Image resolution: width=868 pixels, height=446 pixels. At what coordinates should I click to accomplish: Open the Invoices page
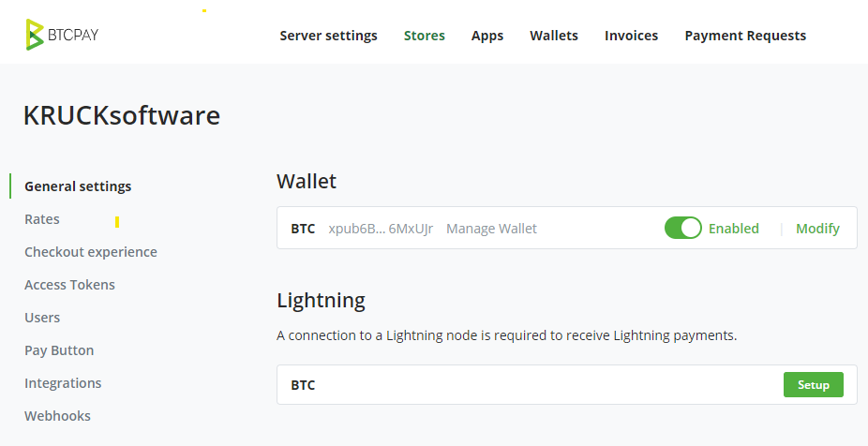coord(631,36)
